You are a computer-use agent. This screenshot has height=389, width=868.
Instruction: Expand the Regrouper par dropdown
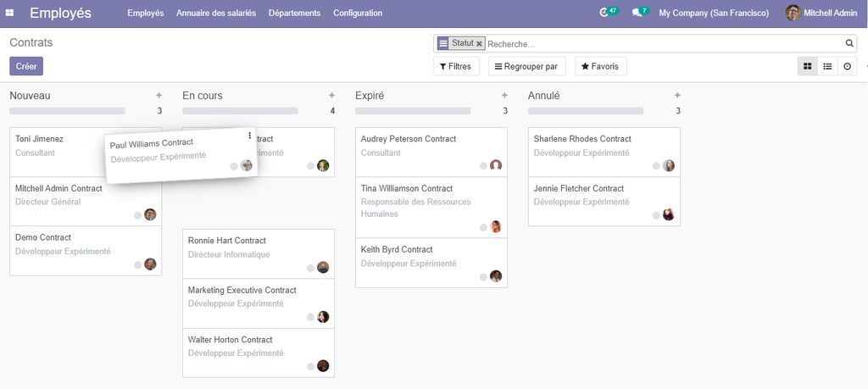(x=526, y=66)
